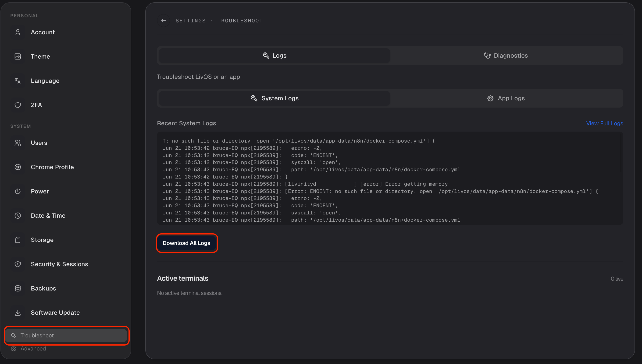Click the SETTINGS breadcrumb label
Image resolution: width=642 pixels, height=364 pixels.
[x=190, y=21]
